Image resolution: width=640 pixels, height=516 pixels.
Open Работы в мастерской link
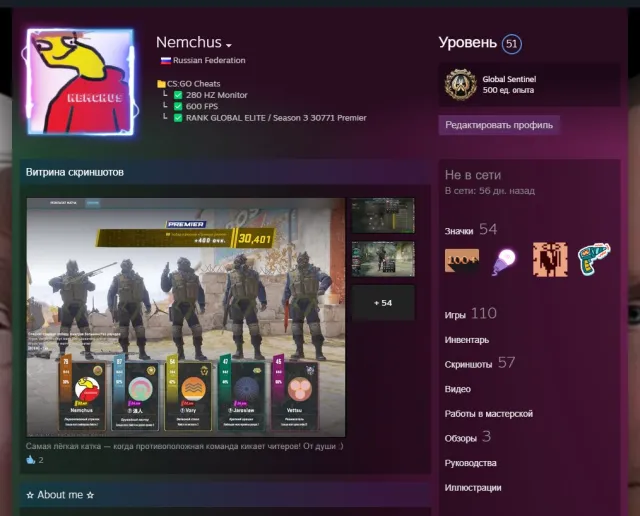(489, 414)
